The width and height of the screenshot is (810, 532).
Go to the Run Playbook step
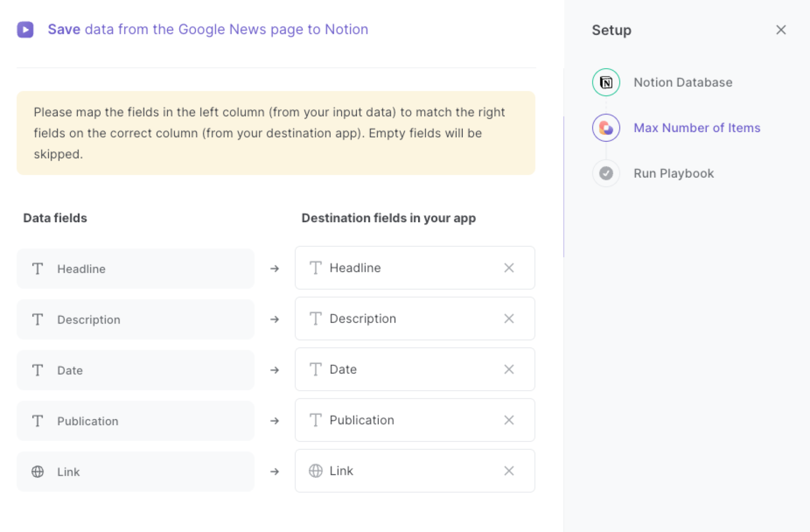(x=674, y=173)
